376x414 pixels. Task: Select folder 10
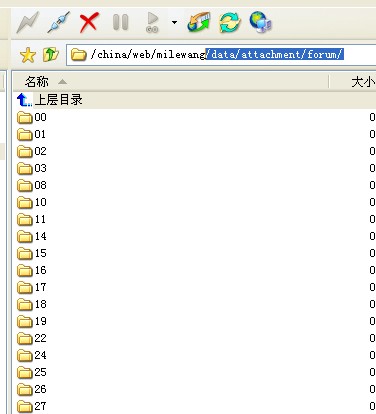click(32, 202)
